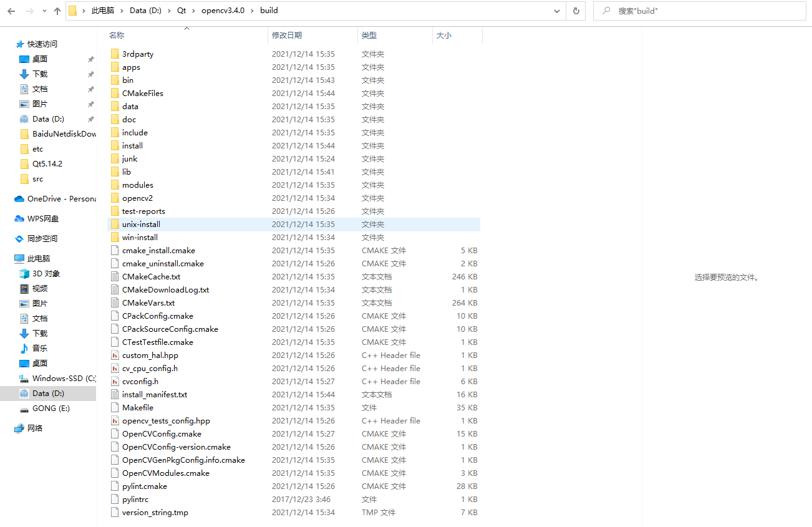Open 3D 对象 under This PC

click(x=46, y=274)
